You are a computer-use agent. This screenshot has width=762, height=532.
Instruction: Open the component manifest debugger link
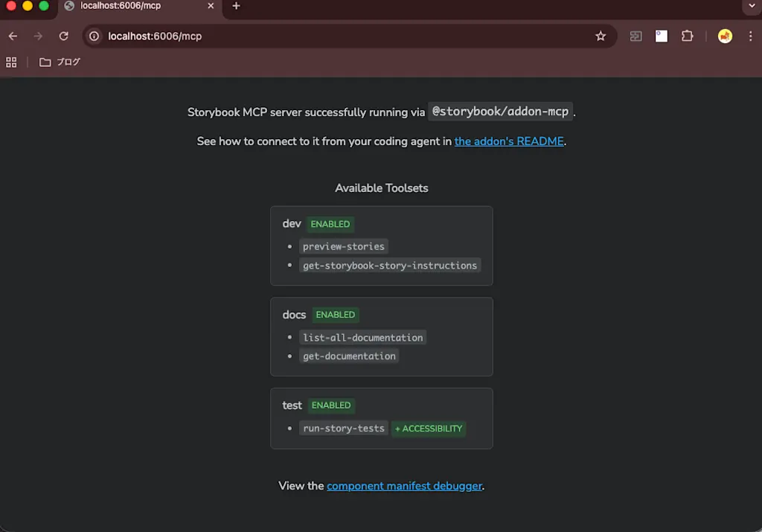click(x=404, y=486)
